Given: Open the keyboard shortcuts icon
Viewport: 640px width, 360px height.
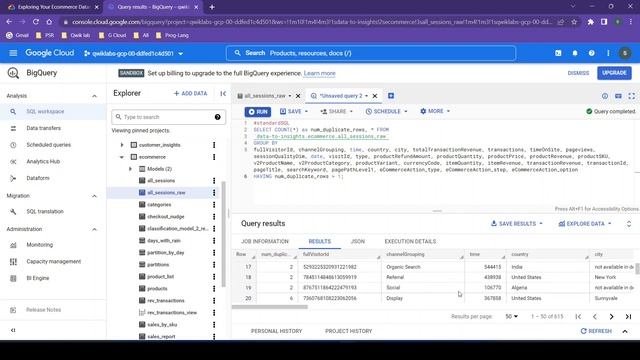Looking at the screenshot, I should tap(618, 96).
